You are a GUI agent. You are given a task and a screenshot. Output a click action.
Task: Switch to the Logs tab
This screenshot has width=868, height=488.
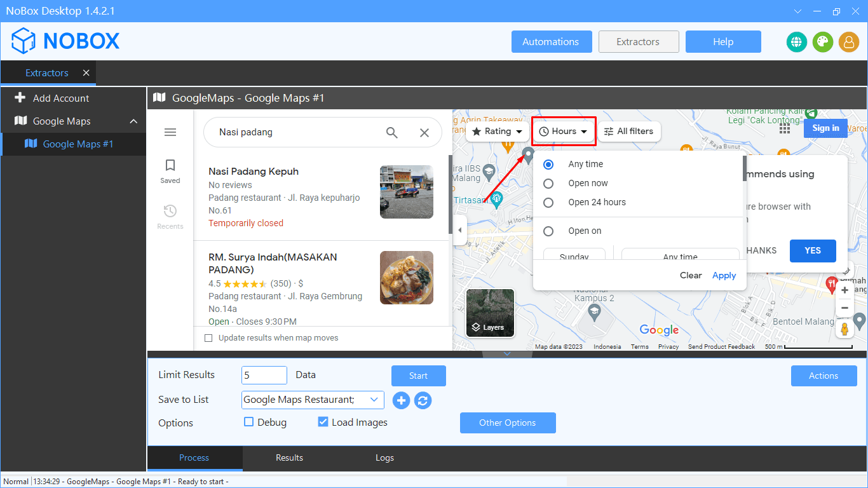coord(384,457)
